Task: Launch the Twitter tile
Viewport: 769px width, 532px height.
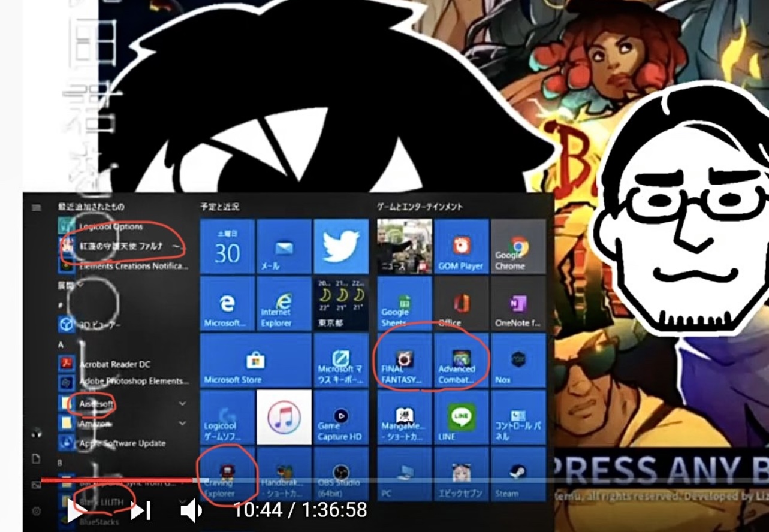Action: coord(341,247)
